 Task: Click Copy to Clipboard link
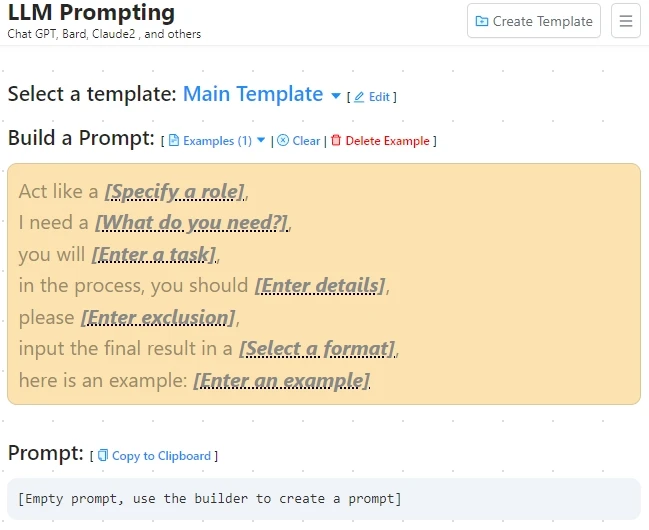click(161, 456)
